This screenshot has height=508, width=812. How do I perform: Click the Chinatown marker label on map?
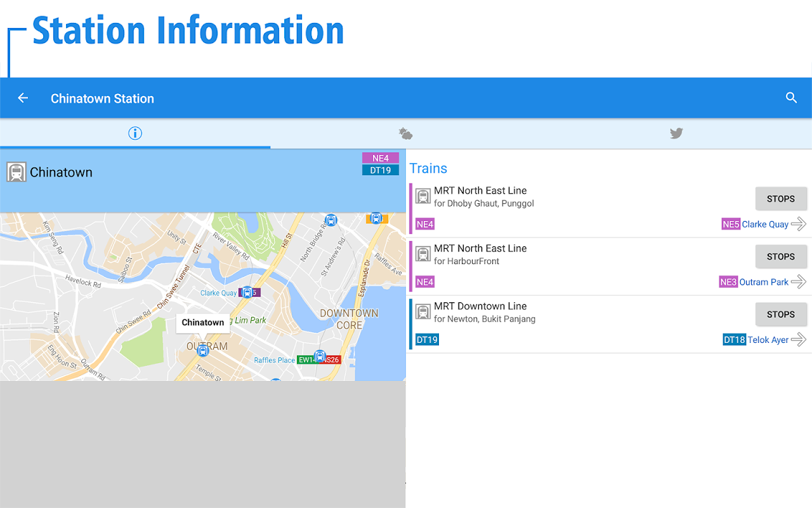[x=203, y=323]
